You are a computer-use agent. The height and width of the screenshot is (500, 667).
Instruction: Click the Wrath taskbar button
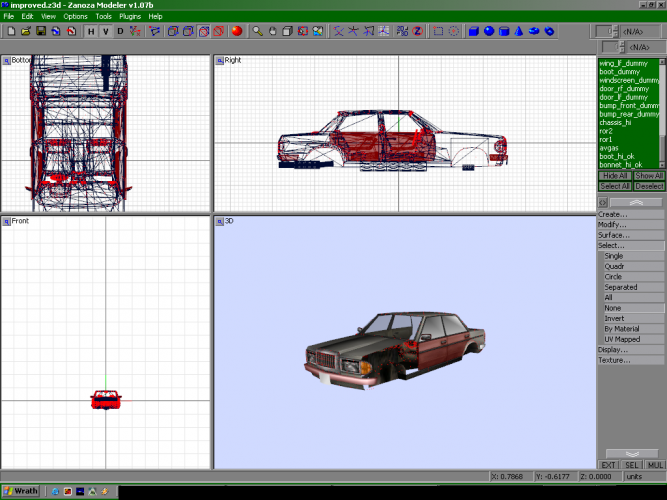pyautogui.click(x=20, y=491)
